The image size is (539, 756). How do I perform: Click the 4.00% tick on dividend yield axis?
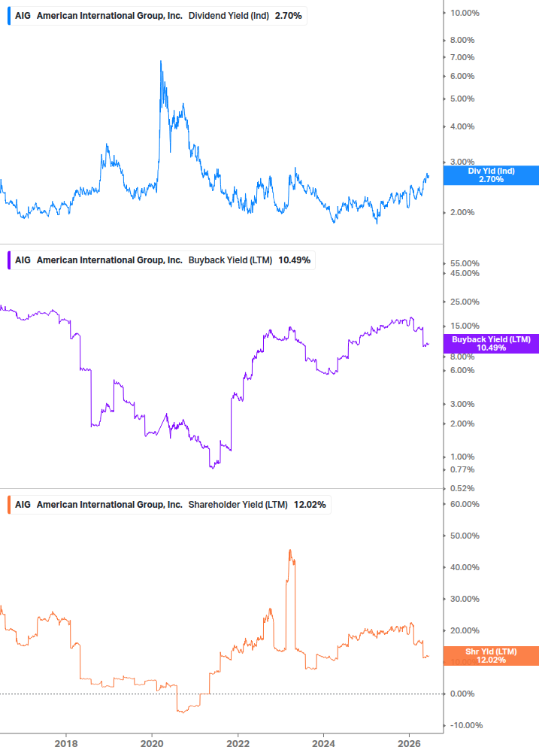[x=462, y=127]
